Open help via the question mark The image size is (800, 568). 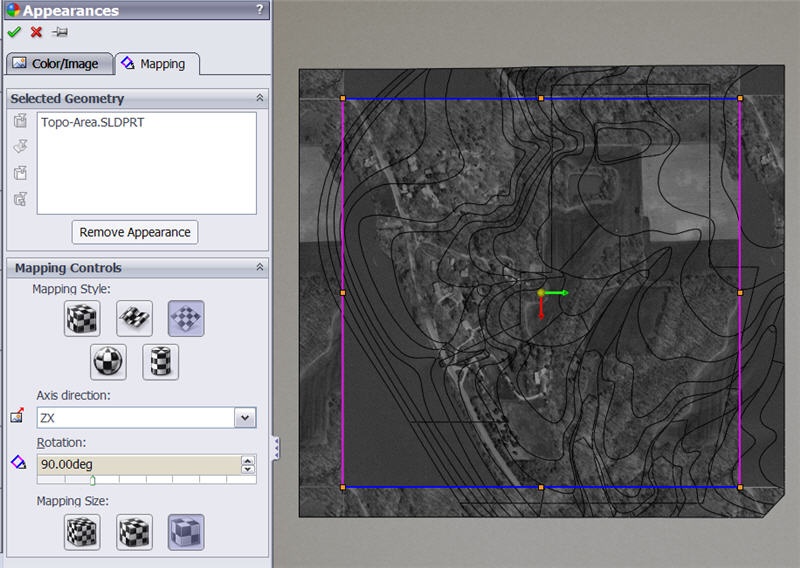260,10
